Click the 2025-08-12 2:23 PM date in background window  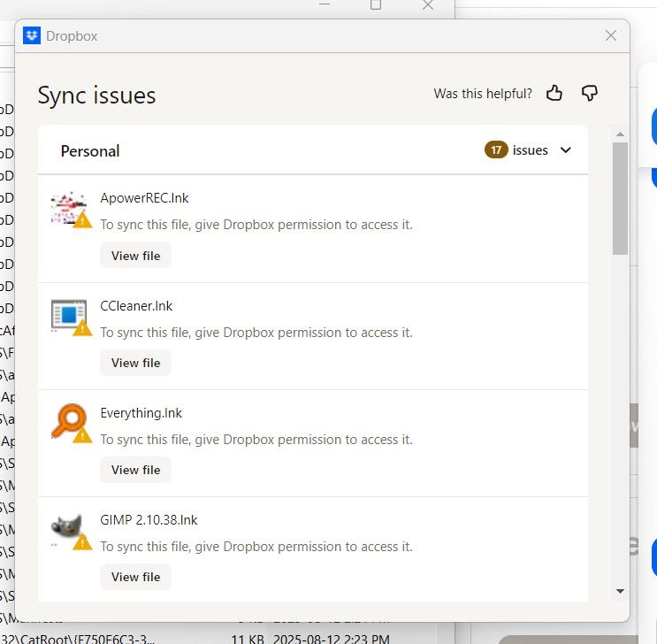click(331, 640)
